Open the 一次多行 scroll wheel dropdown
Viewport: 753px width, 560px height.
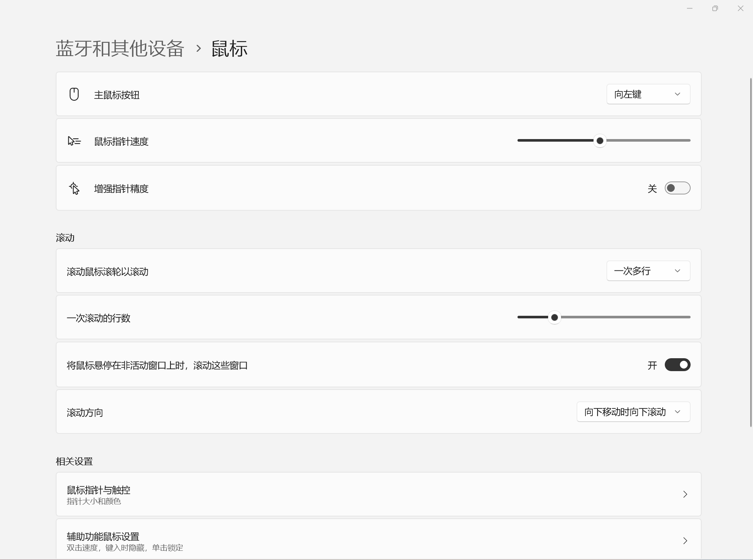pyautogui.click(x=648, y=271)
